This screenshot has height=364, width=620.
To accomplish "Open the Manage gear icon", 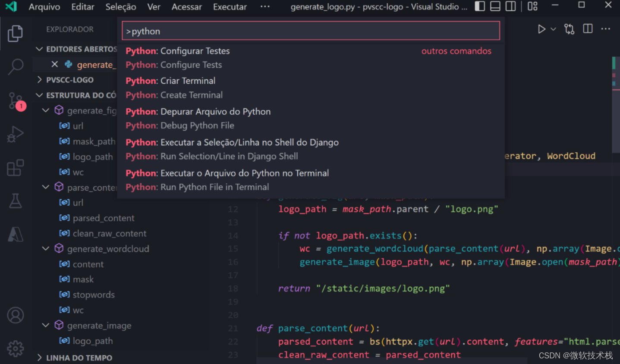I will click(15, 348).
